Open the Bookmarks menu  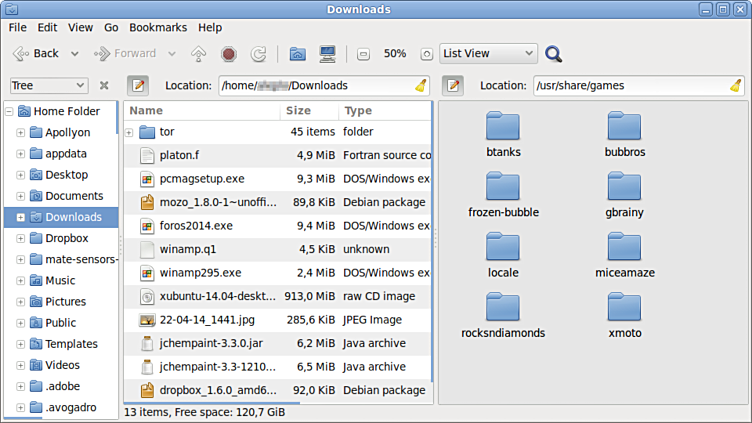159,28
